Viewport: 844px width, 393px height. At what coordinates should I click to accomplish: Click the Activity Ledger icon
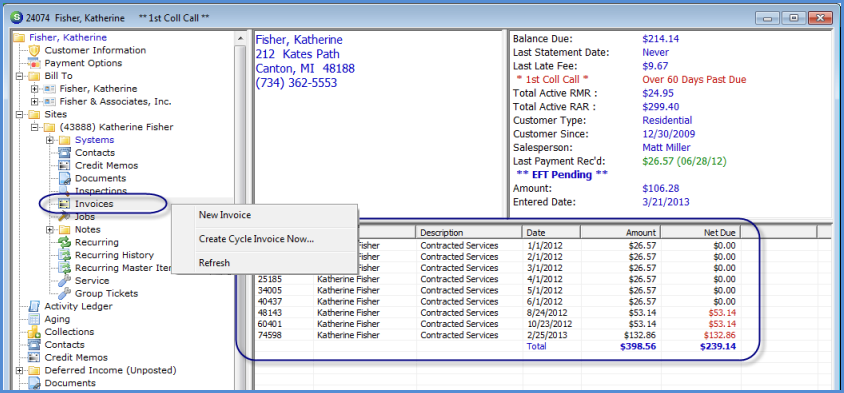tap(34, 306)
